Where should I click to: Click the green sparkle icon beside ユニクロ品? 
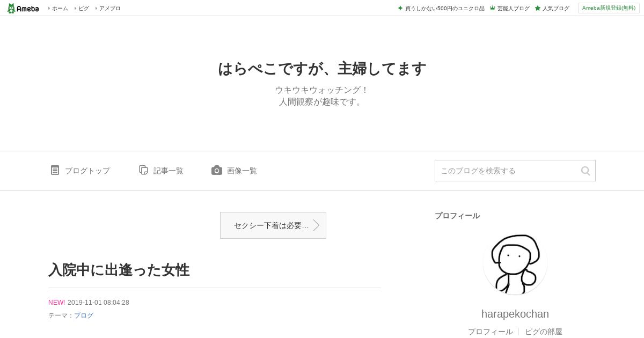point(400,8)
